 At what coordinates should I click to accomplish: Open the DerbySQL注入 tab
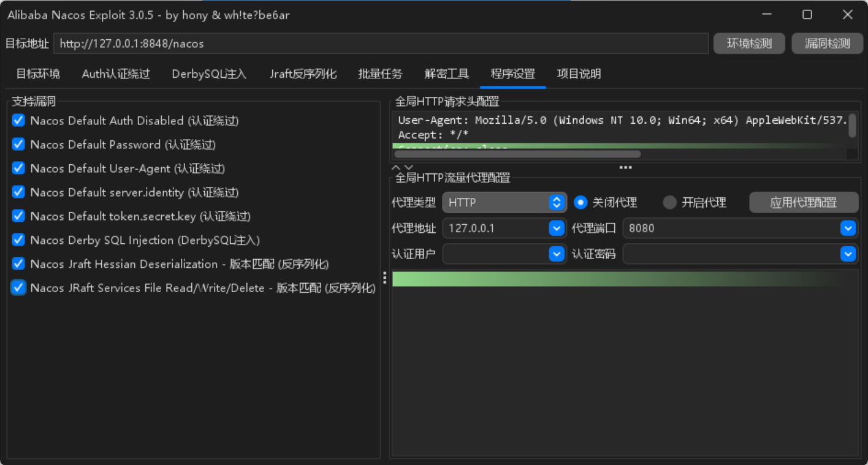pos(209,74)
